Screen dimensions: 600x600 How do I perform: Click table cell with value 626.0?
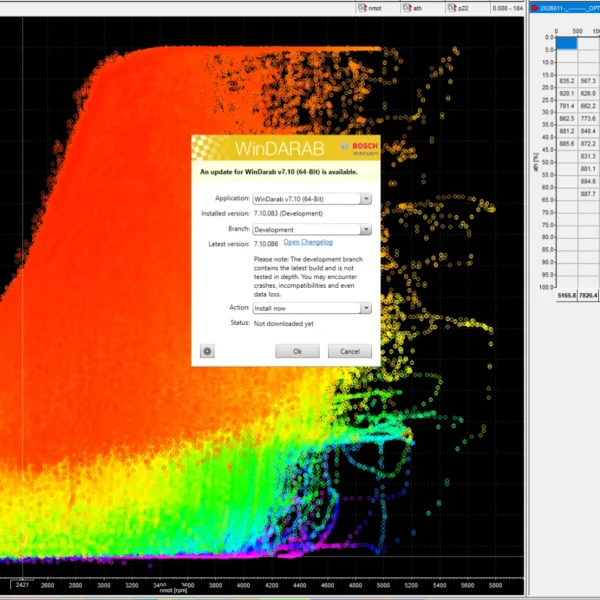pos(588,94)
